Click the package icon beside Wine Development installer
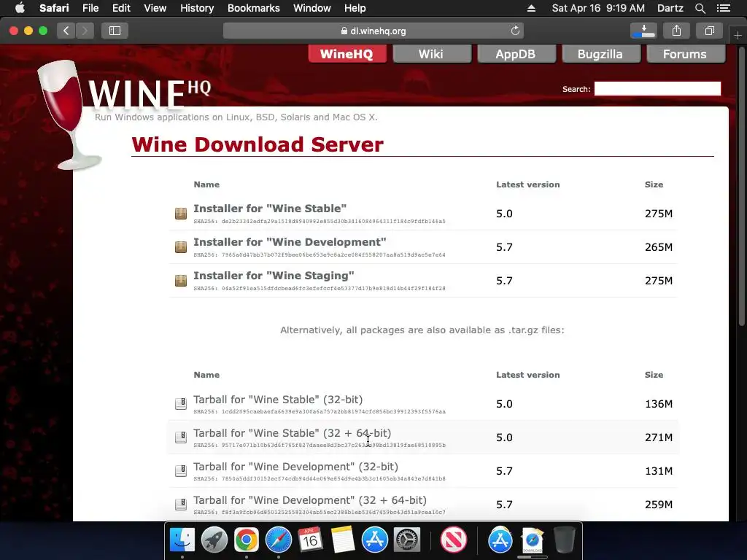This screenshot has width=747, height=560. tap(181, 246)
